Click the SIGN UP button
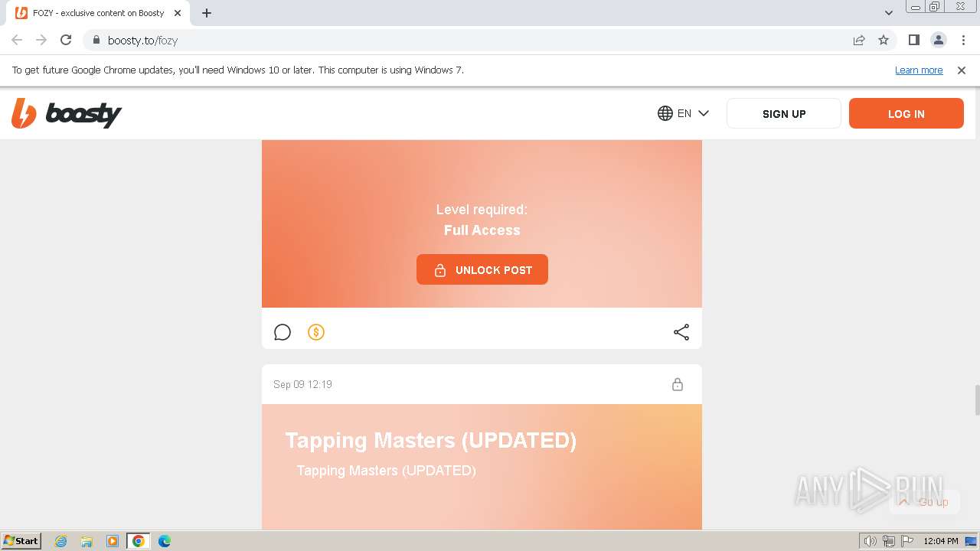The image size is (980, 551). (x=784, y=113)
